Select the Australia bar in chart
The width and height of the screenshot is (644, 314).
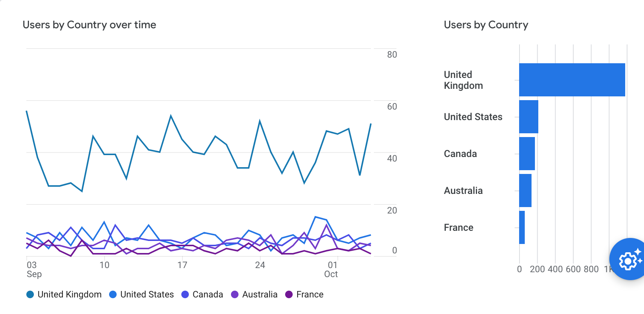[x=525, y=191]
